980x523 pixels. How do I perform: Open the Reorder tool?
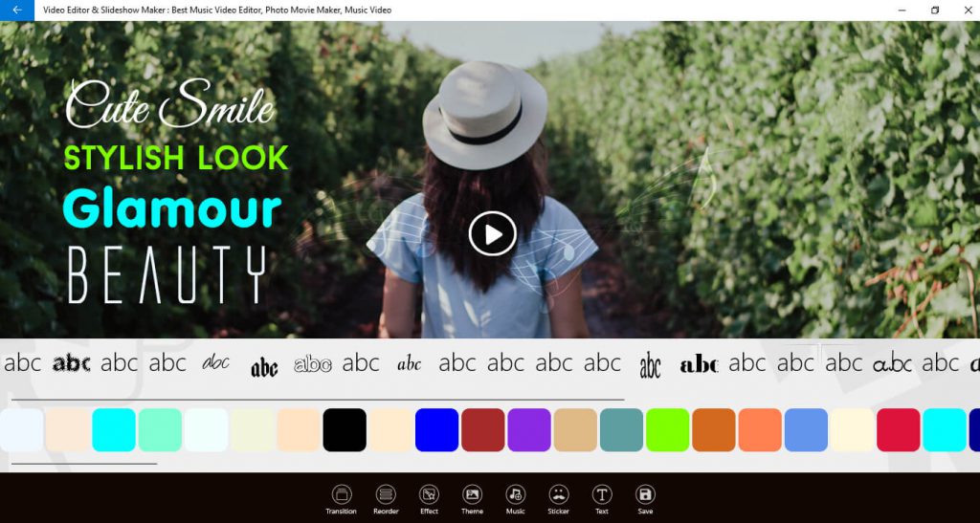[386, 500]
